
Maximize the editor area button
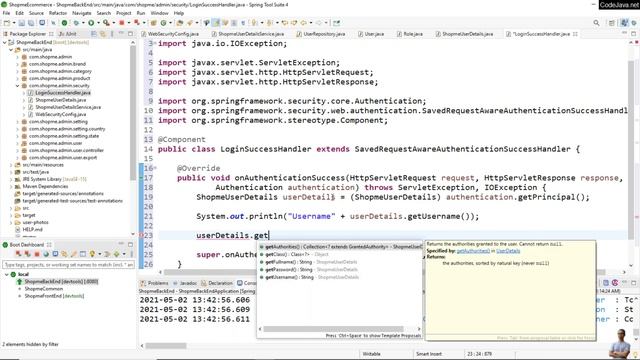point(633,34)
